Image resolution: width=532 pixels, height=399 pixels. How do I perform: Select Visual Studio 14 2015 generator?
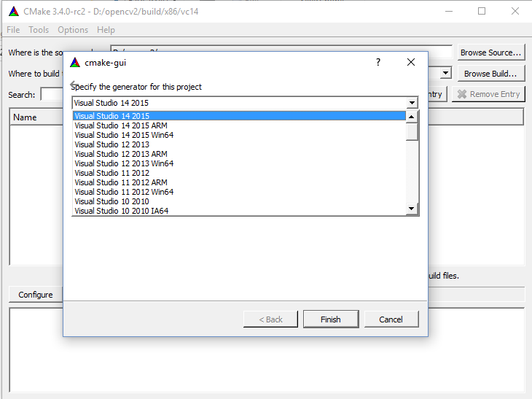point(239,116)
